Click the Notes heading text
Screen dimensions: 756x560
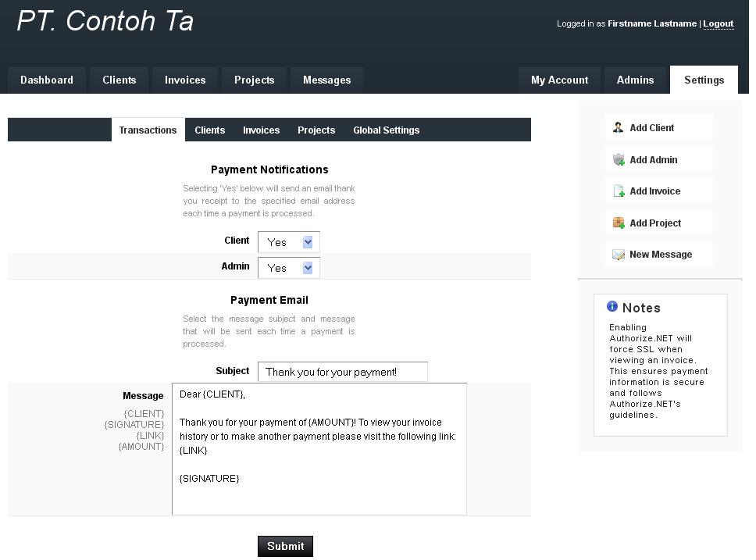641,308
